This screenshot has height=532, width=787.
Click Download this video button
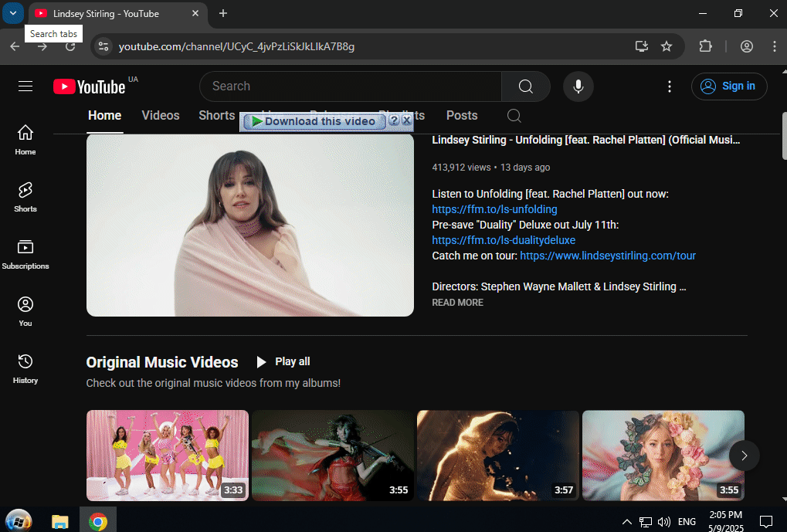tap(314, 121)
